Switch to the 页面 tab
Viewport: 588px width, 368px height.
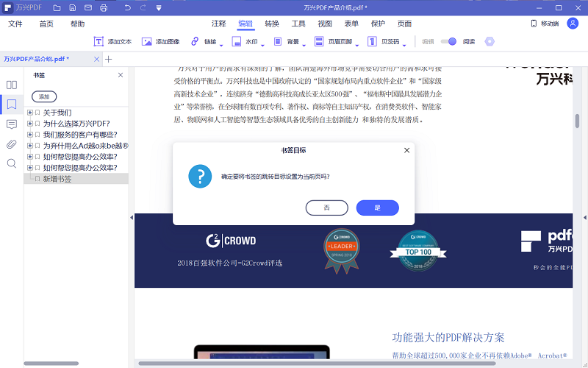coord(405,24)
